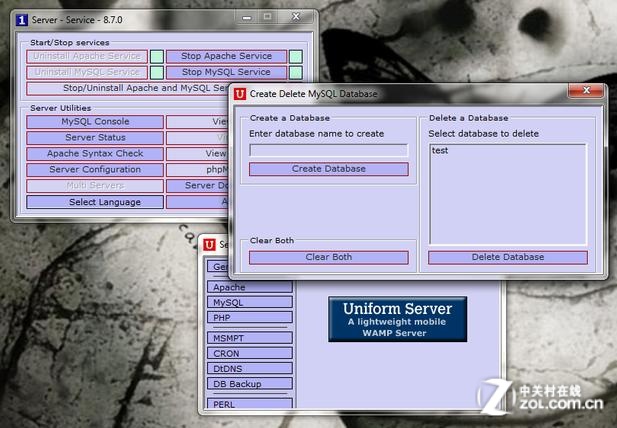
Task: Click the Uniform Server WAMP banner
Action: point(397,319)
